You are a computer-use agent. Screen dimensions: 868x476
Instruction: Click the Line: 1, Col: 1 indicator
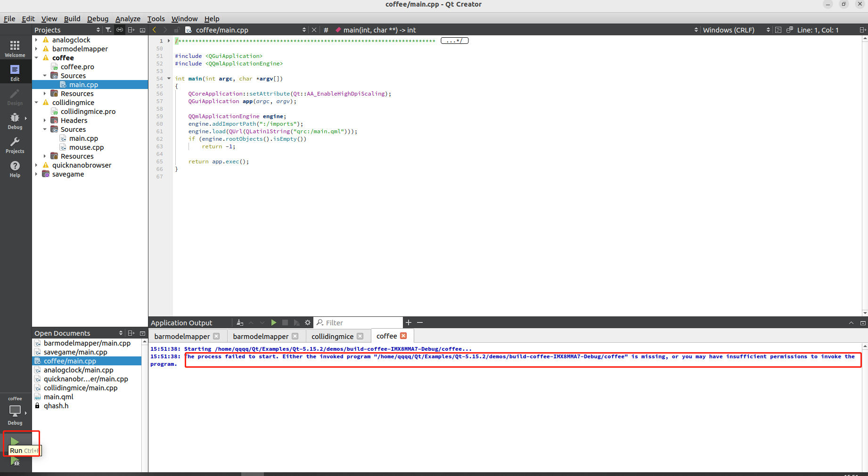point(818,30)
